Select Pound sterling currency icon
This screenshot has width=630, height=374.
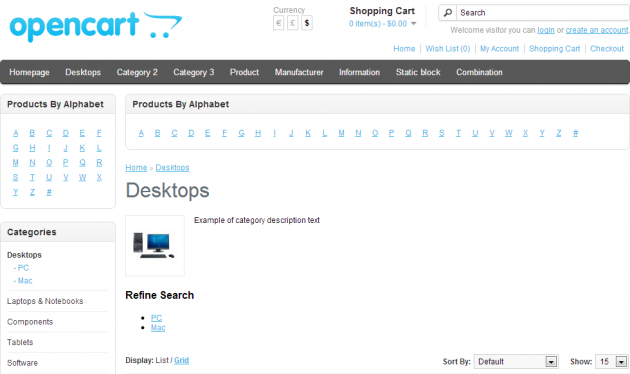(292, 23)
